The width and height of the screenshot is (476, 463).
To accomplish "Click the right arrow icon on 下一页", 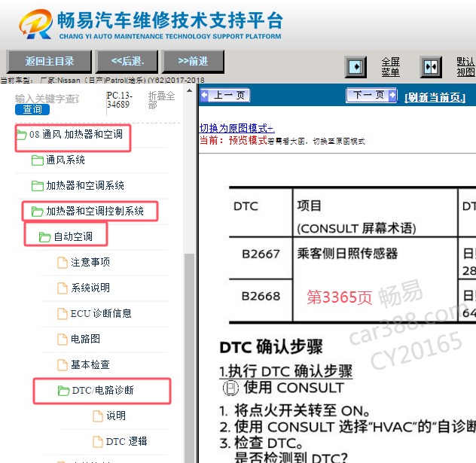I will [x=392, y=96].
